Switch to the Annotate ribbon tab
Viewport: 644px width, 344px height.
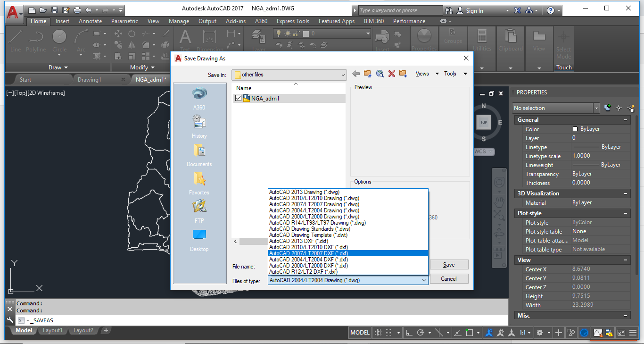coord(90,21)
